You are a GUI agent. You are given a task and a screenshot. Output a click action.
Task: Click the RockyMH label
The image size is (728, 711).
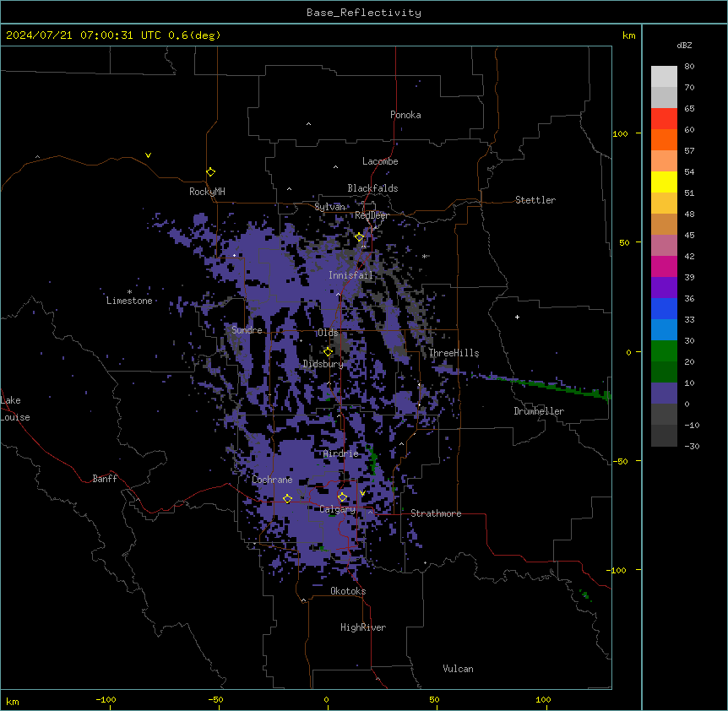tap(207, 192)
